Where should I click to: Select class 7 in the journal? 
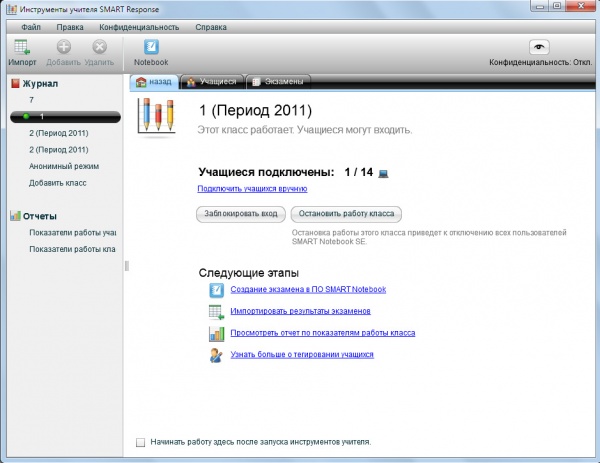coord(31,100)
